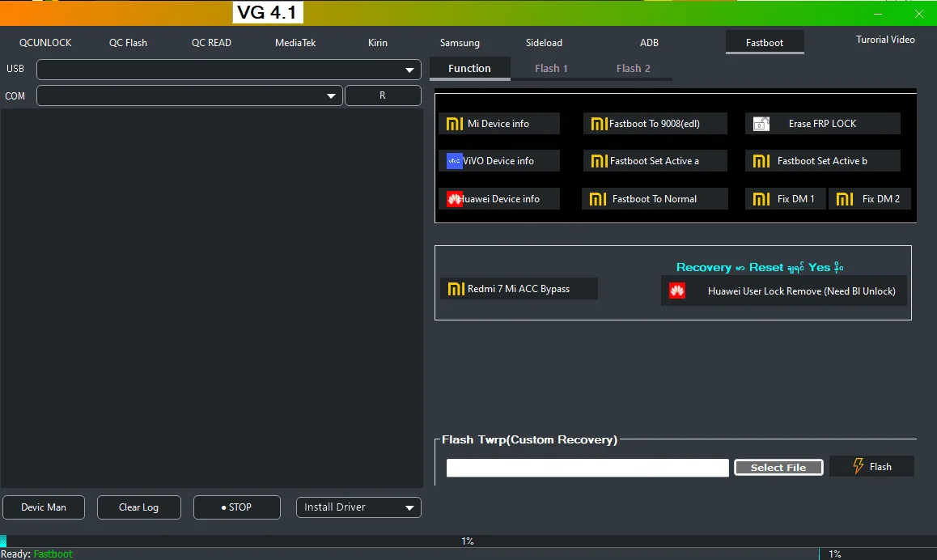Click the STOP button
This screenshot has width=937, height=560.
[236, 507]
